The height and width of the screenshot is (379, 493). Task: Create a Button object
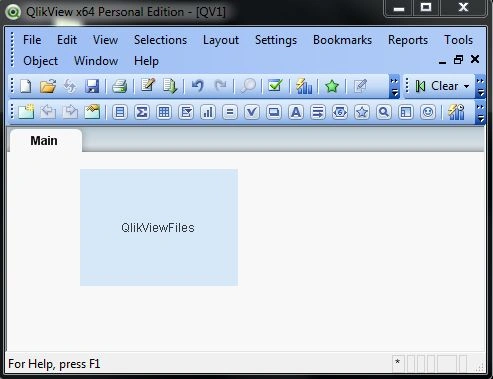click(x=274, y=112)
